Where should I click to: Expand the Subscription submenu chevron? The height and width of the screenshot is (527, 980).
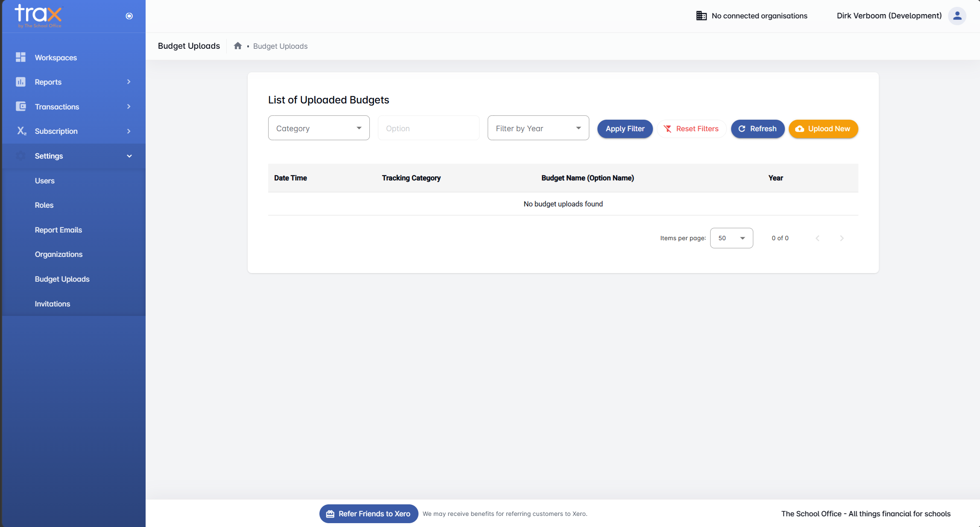click(x=129, y=131)
